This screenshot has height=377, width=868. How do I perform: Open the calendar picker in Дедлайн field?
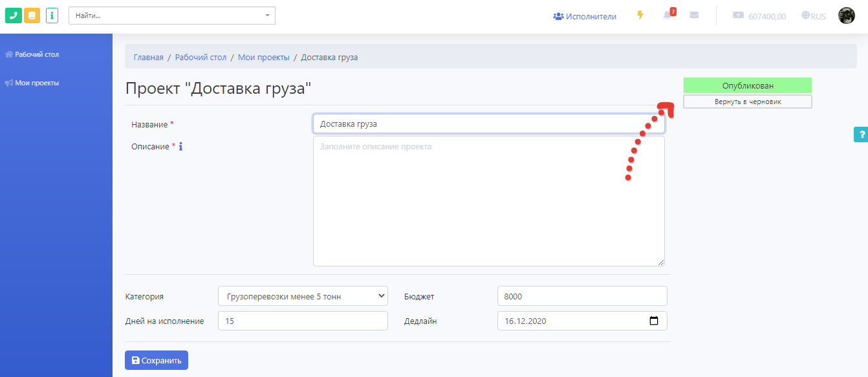point(653,321)
